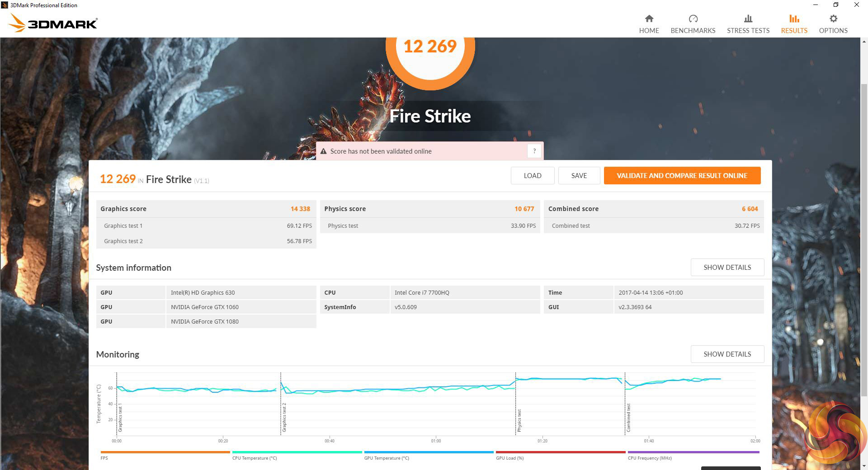Viewport: 868px width, 470px height.
Task: Click the Physics test 33.90 FPS value
Action: coord(524,226)
